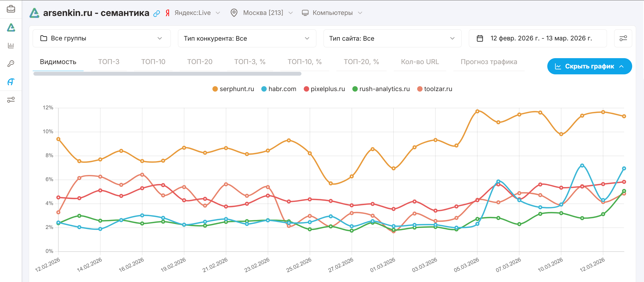Viewport: 644px width, 282px height.
Task: Toggle habr.com series in chart legend
Action: 279,89
